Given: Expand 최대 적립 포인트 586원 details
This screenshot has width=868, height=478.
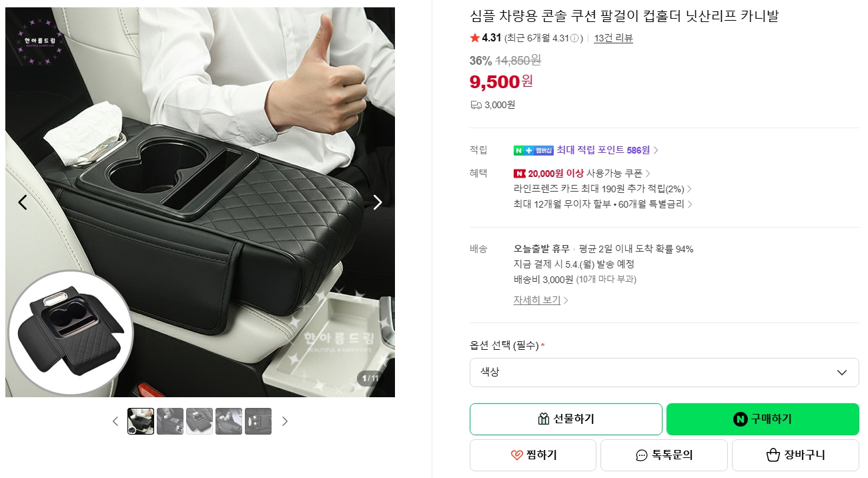Looking at the screenshot, I should [x=608, y=150].
